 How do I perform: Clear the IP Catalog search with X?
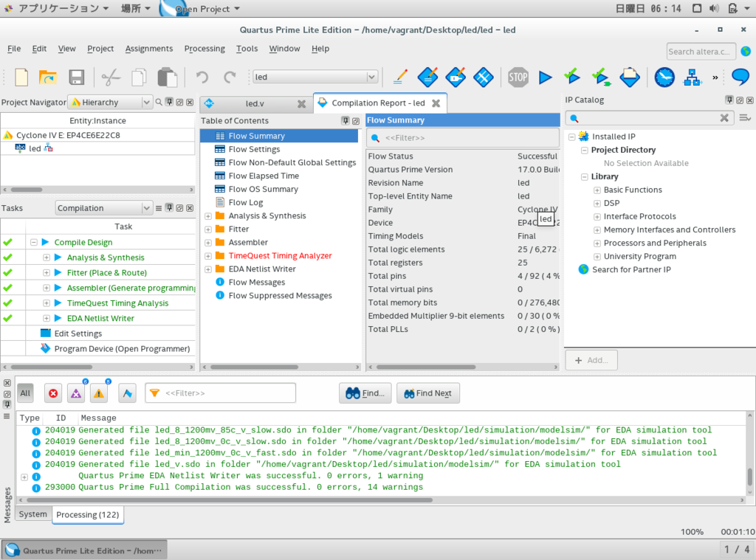click(724, 118)
